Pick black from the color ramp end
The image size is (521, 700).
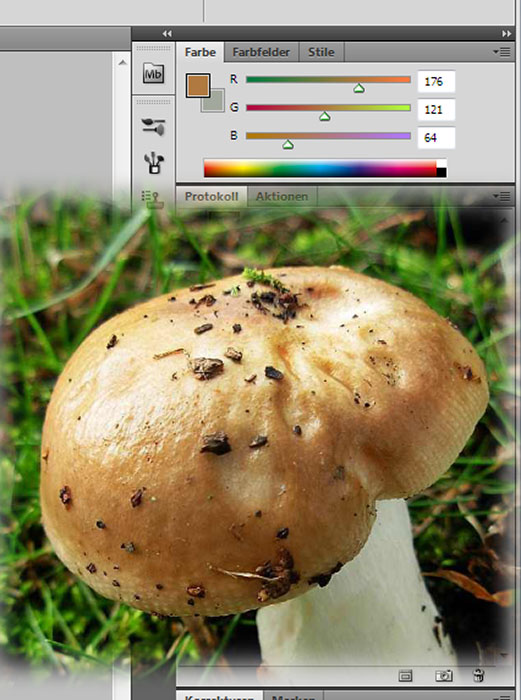(x=441, y=173)
